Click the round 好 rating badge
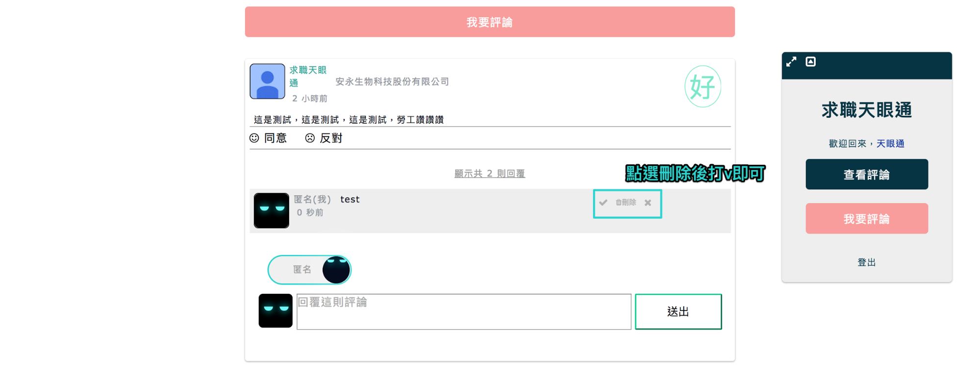 coord(703,86)
